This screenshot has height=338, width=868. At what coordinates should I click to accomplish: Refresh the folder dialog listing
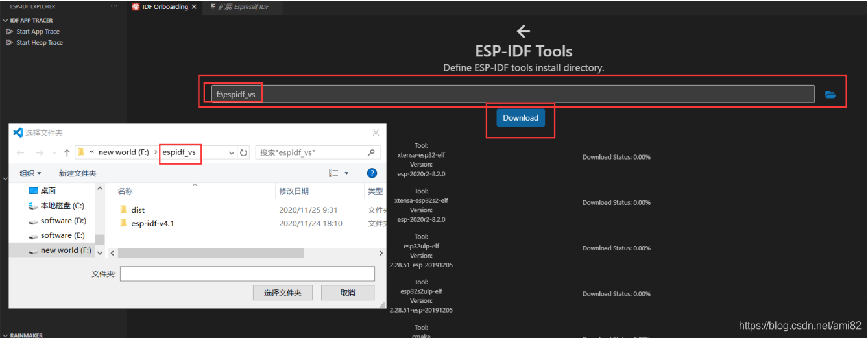[244, 153]
